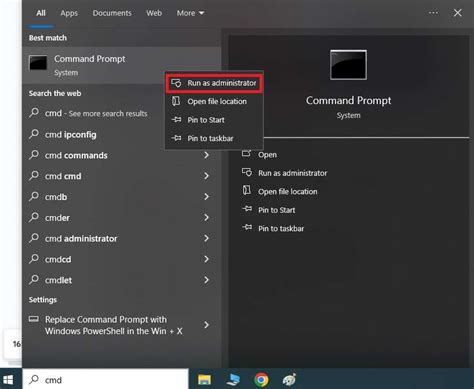Screen dimensions: 474x389
Task: Click the search magnifier icon beside 'cmder'
Action: tap(34, 217)
